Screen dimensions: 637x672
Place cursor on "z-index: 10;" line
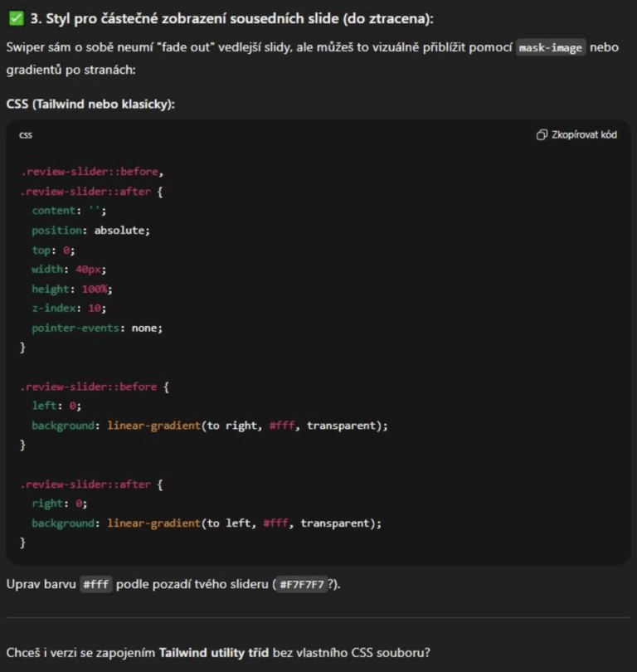pos(67,308)
